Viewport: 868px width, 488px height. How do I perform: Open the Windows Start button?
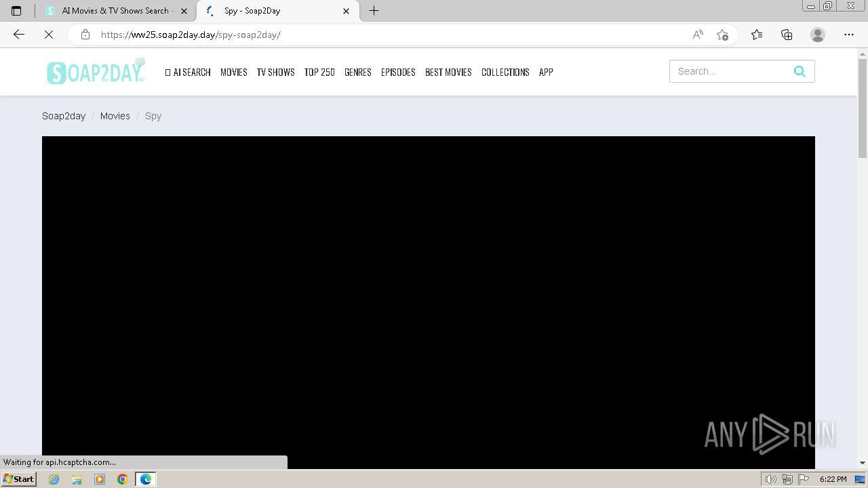[18, 479]
